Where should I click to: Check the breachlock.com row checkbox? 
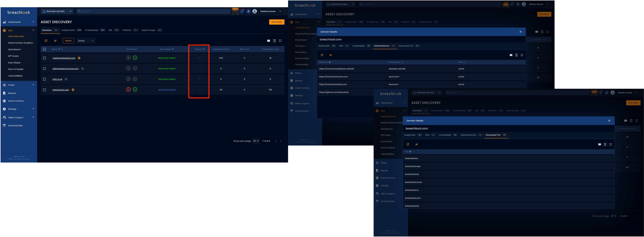(45, 90)
